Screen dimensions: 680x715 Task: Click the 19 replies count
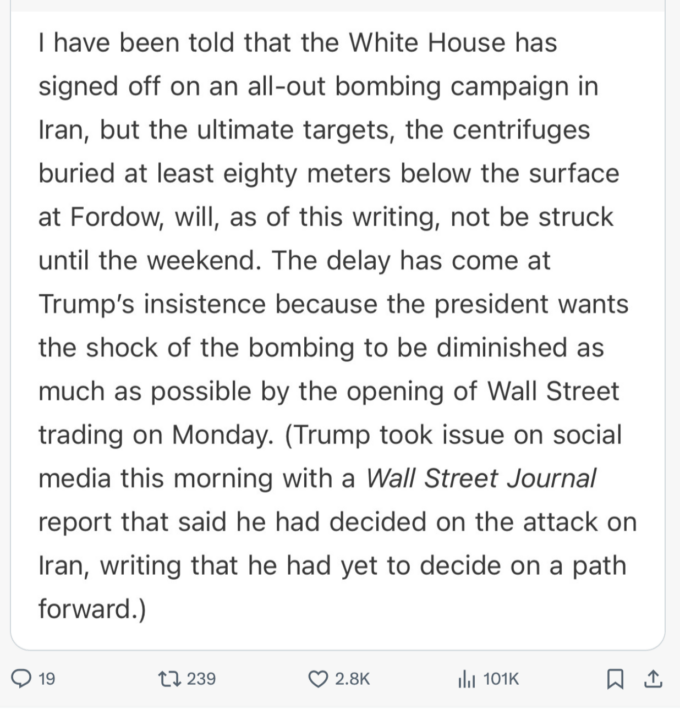pyautogui.click(x=47, y=679)
